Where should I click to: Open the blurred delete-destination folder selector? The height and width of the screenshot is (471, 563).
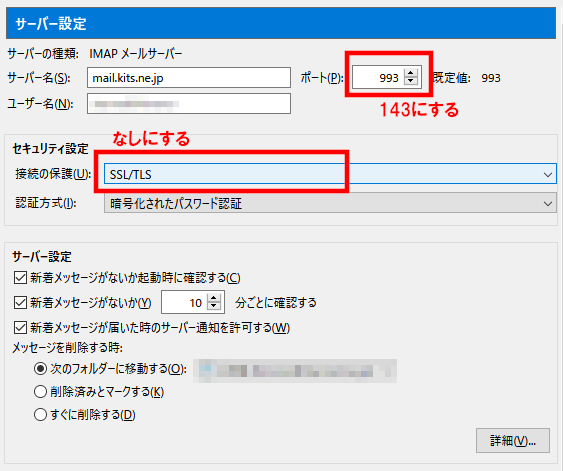(x=295, y=371)
